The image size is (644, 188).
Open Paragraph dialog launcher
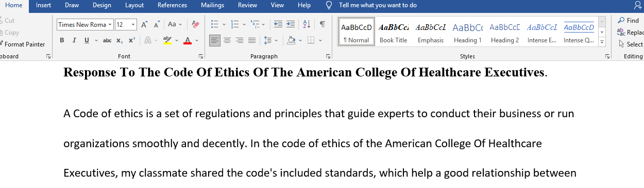pyautogui.click(x=328, y=56)
